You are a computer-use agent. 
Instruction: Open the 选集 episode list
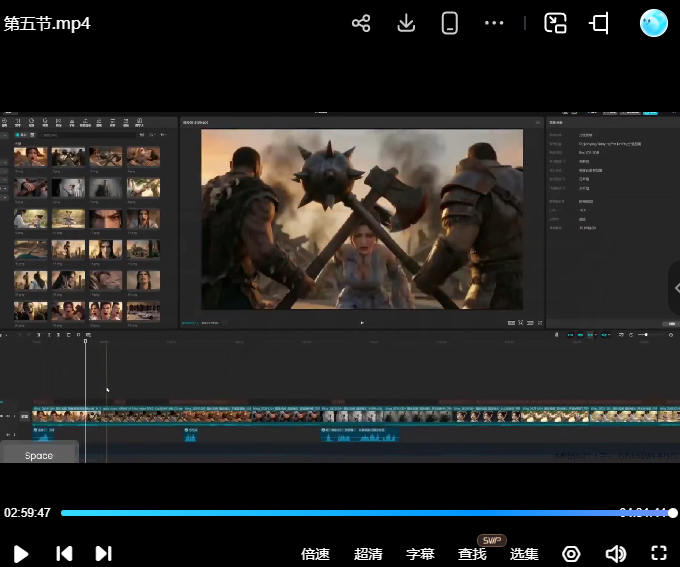524,554
